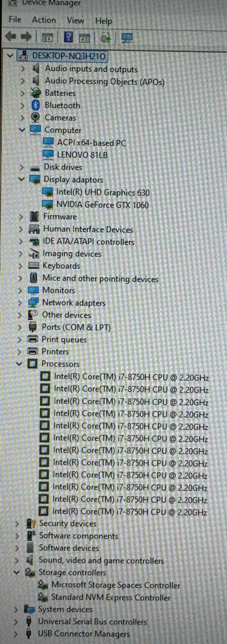Open the Action menu

pos(44,20)
